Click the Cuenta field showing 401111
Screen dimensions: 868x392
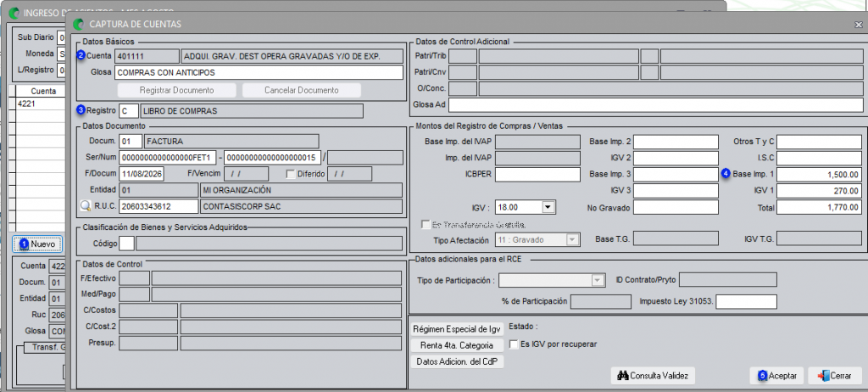(147, 57)
